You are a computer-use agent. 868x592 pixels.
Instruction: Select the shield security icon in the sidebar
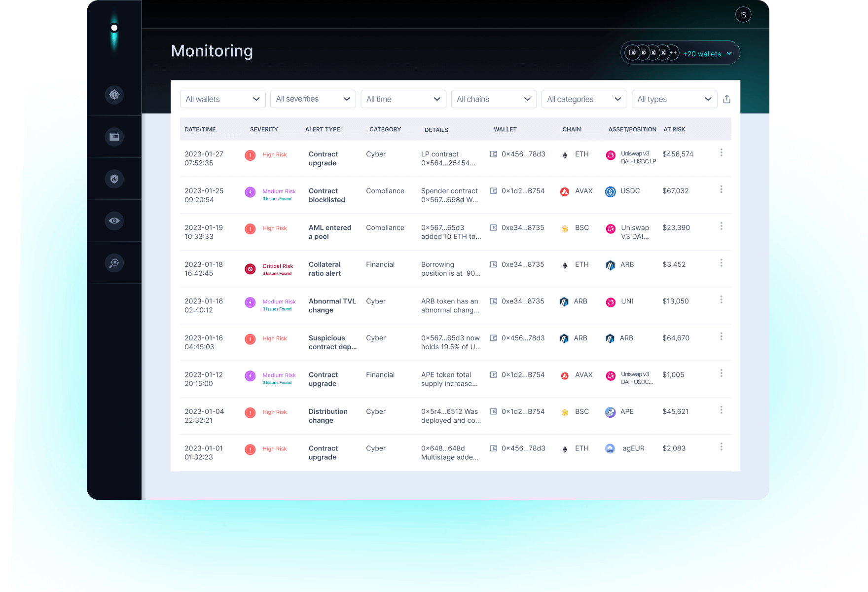114,179
